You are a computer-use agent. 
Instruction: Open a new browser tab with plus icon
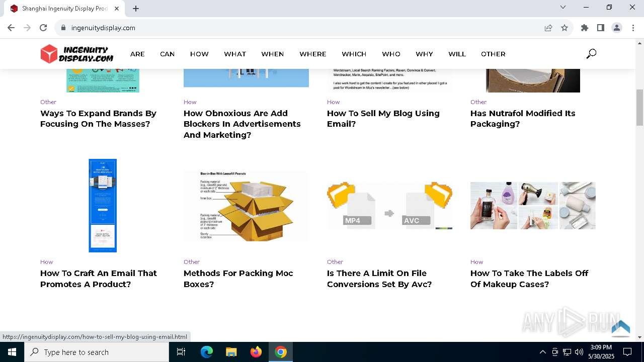pyautogui.click(x=136, y=9)
